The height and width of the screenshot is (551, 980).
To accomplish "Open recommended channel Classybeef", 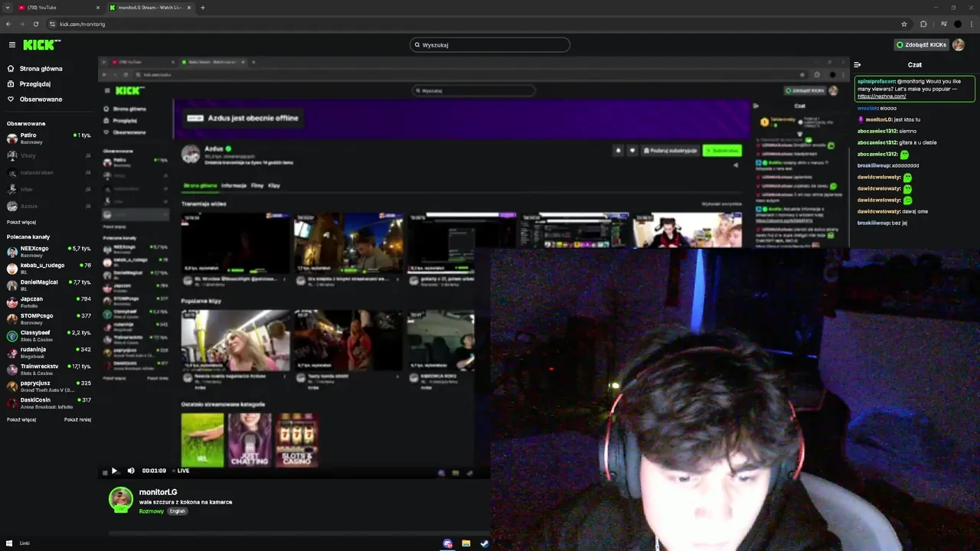I will click(49, 336).
